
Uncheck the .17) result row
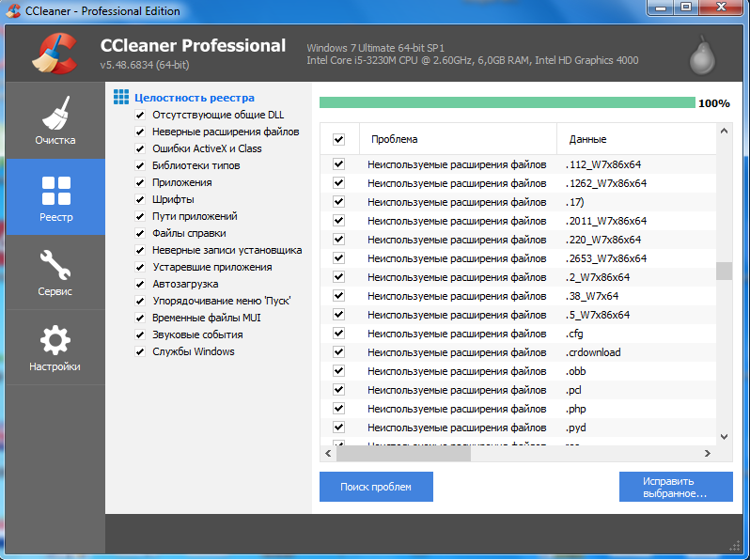coord(338,201)
